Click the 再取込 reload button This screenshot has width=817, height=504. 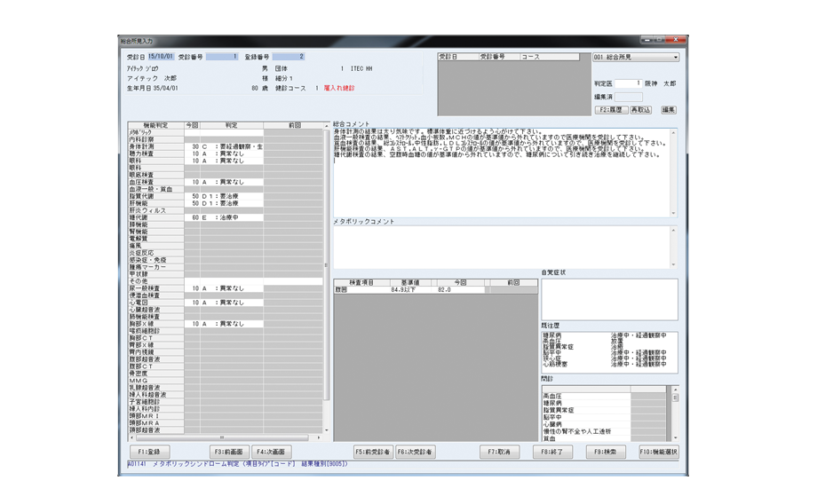pyautogui.click(x=639, y=110)
